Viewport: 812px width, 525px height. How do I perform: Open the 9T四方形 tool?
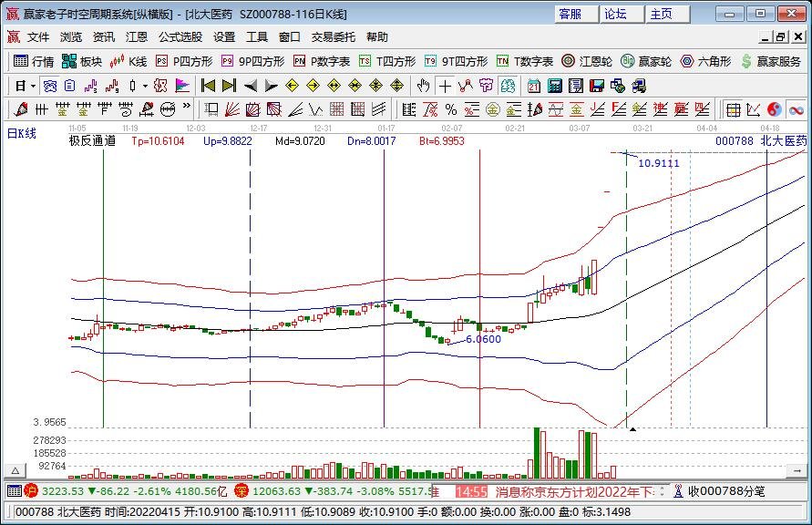pyautogui.click(x=456, y=62)
